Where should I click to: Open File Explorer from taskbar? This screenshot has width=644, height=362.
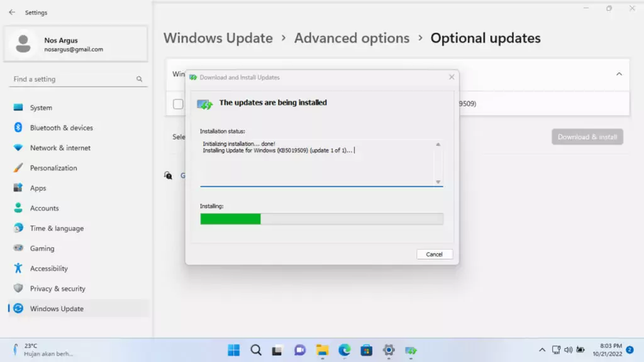point(322,350)
